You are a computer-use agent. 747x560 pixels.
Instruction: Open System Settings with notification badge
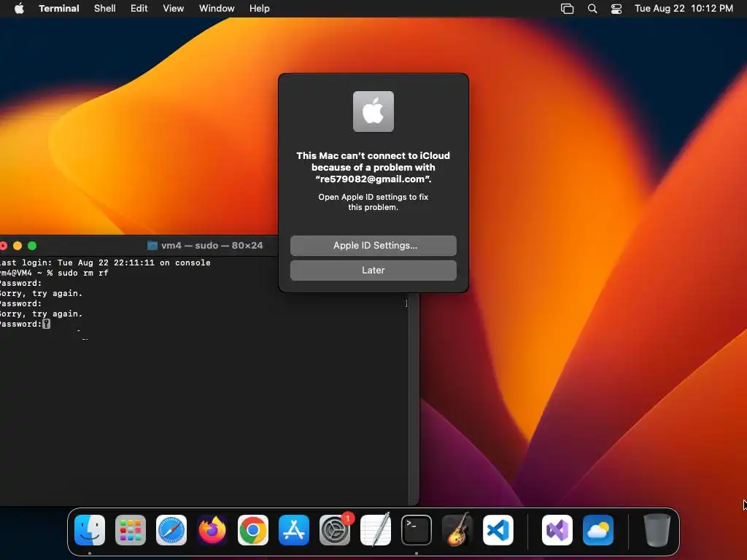pos(335,529)
